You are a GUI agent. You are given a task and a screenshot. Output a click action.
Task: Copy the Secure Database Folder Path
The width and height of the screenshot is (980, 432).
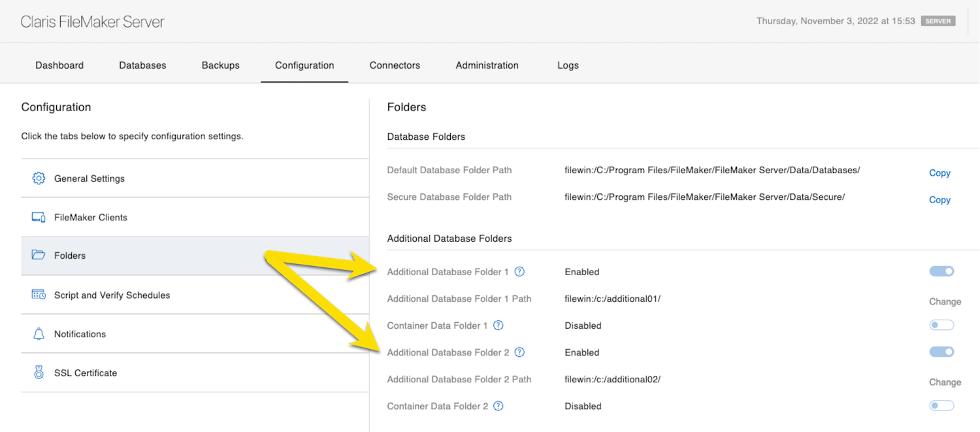click(939, 200)
